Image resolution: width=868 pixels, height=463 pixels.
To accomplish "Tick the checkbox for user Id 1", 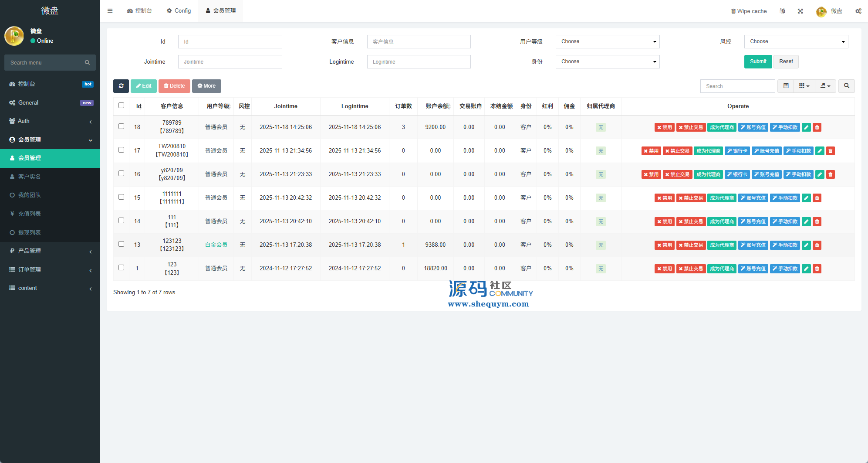I will tap(122, 268).
